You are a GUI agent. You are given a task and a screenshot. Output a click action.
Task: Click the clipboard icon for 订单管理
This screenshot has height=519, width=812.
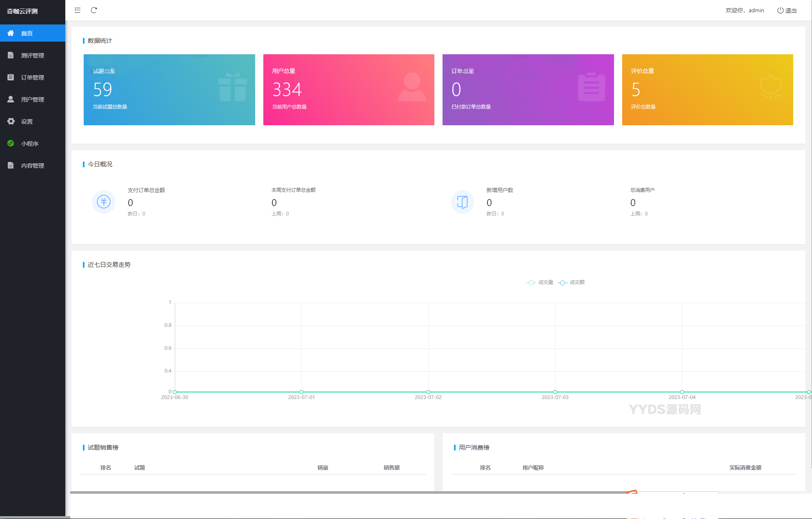pyautogui.click(x=11, y=77)
